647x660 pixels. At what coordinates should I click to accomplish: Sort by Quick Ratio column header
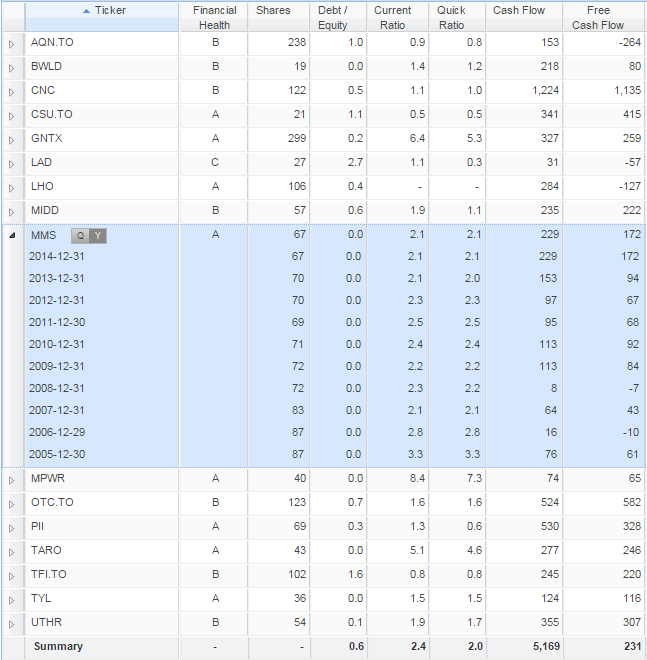(x=457, y=17)
